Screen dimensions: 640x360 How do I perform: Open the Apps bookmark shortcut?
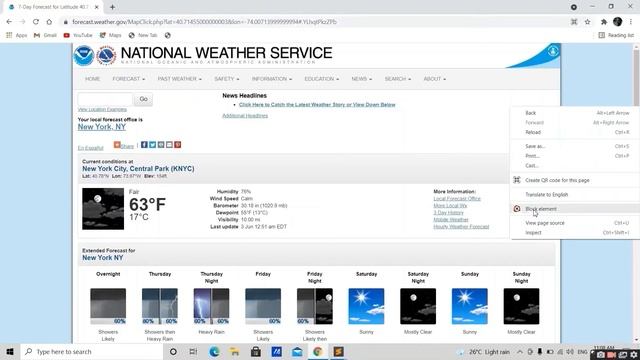[x=17, y=36]
